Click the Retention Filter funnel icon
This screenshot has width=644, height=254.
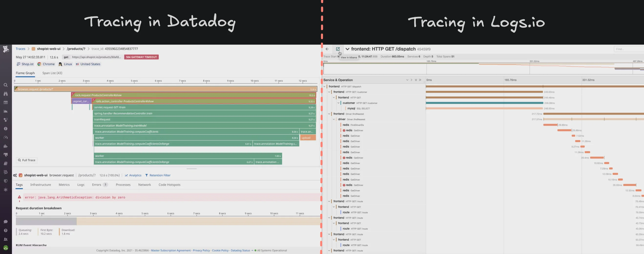(147, 175)
